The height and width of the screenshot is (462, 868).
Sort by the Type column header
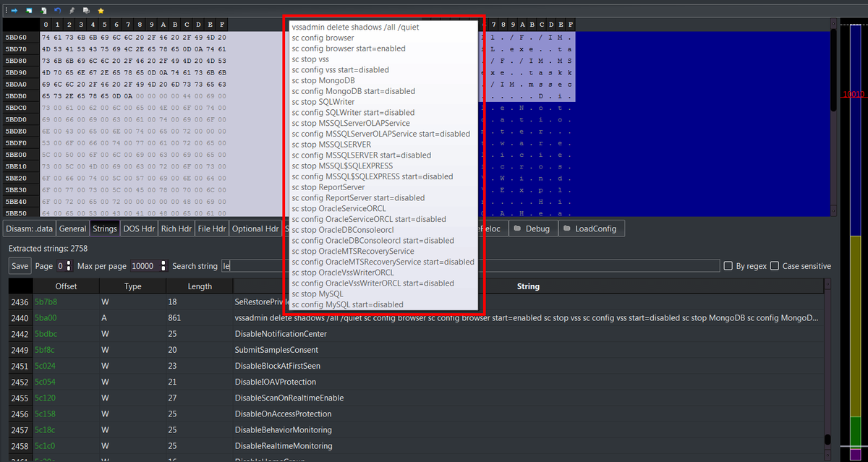pos(133,286)
